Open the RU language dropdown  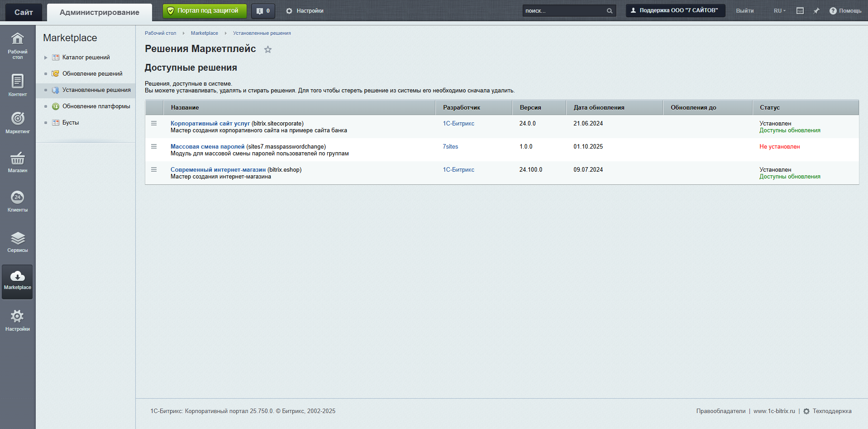click(x=779, y=11)
